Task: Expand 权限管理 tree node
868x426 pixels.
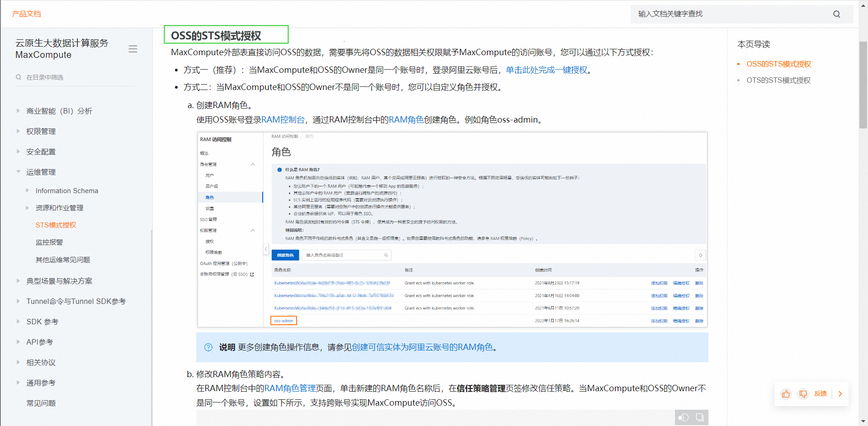Action: tap(18, 131)
